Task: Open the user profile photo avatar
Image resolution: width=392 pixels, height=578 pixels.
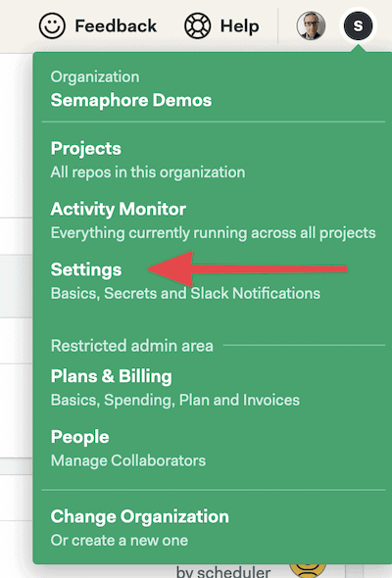Action: pyautogui.click(x=311, y=25)
